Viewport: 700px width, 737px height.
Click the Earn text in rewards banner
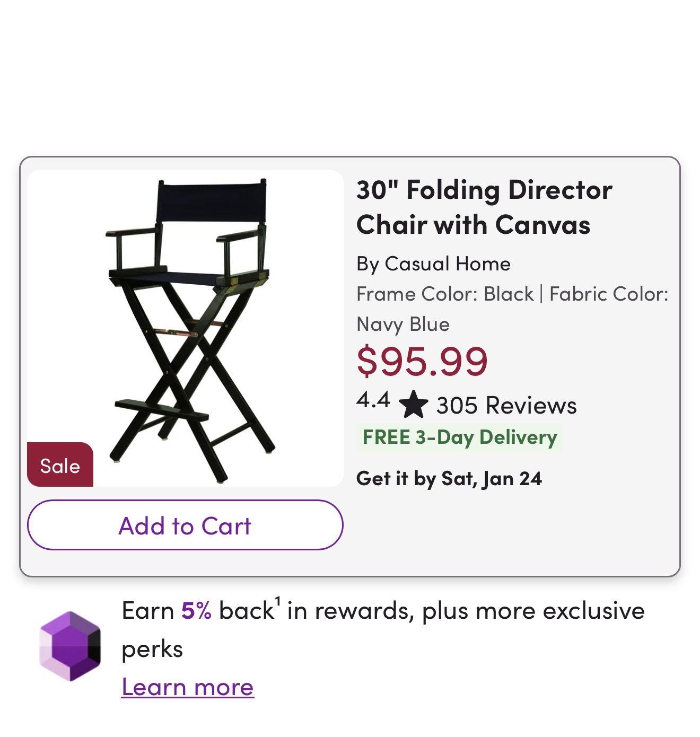click(148, 611)
